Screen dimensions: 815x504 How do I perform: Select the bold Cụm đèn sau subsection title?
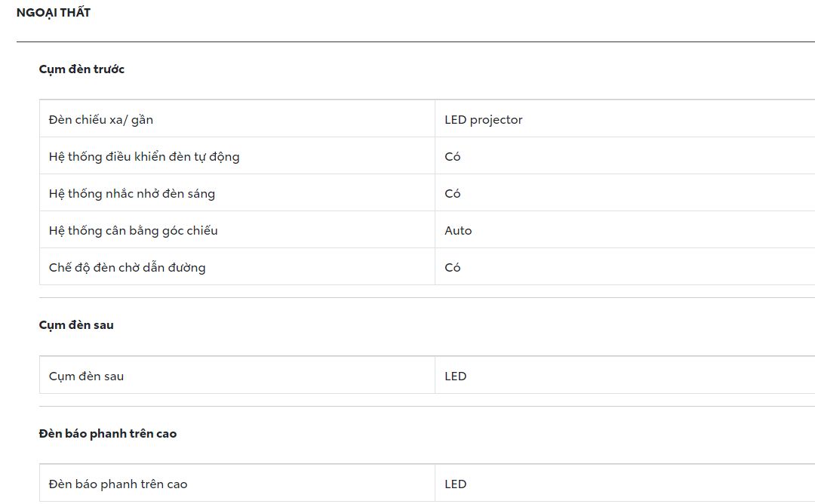pos(76,325)
